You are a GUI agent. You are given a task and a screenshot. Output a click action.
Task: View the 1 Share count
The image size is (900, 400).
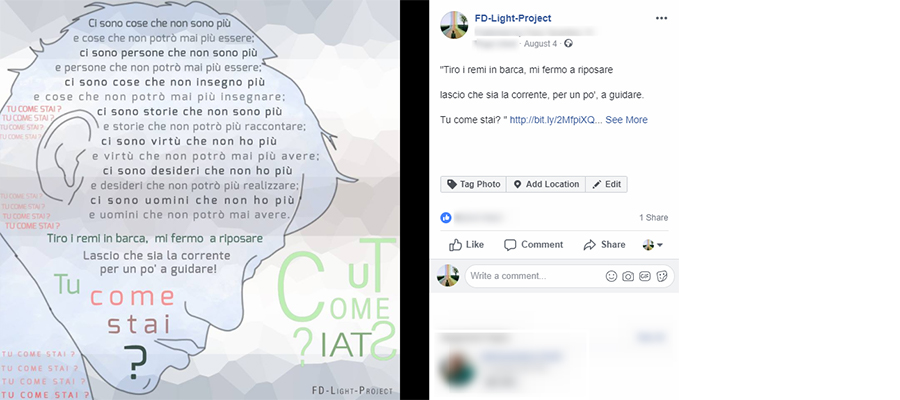(654, 218)
